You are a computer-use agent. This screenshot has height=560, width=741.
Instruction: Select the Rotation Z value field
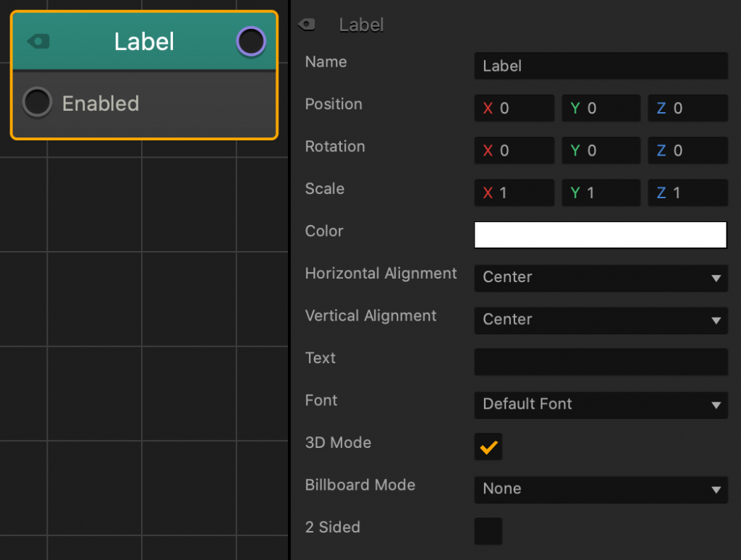coord(687,150)
